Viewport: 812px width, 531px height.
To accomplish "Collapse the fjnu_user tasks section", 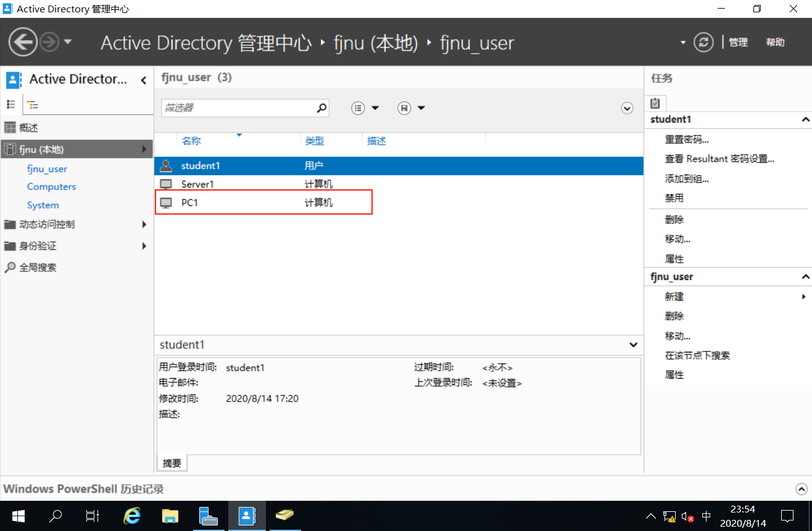I will (805, 277).
